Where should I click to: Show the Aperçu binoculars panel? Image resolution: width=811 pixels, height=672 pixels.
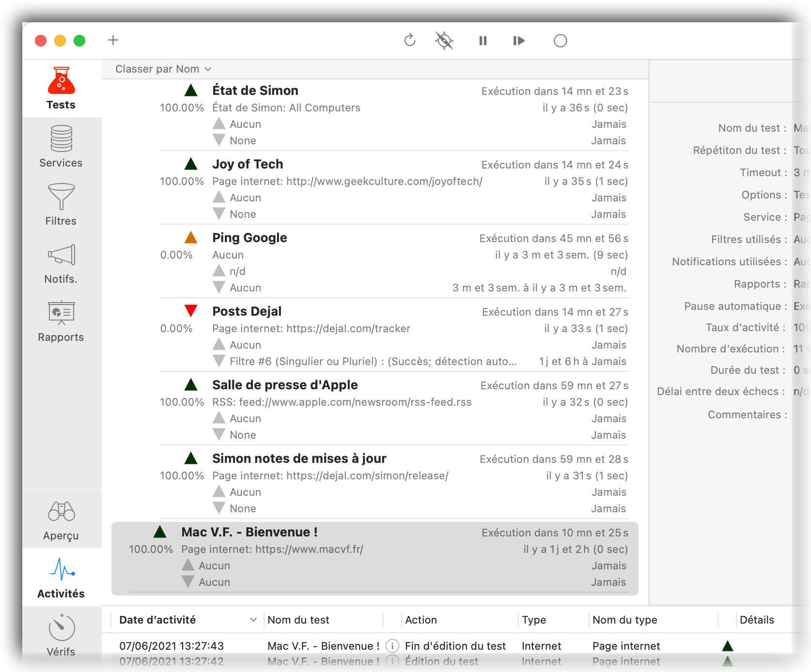pyautogui.click(x=61, y=520)
